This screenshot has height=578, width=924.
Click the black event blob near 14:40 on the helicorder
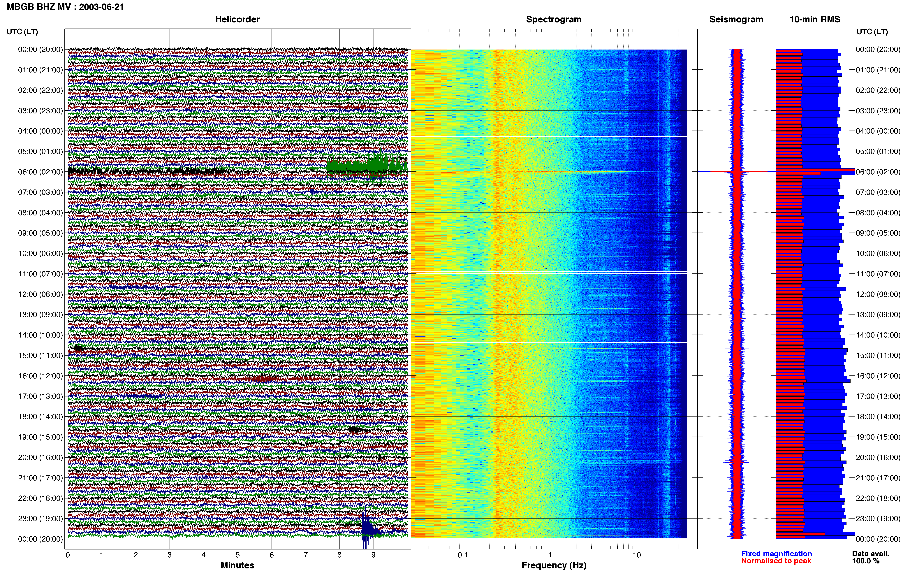(78, 348)
